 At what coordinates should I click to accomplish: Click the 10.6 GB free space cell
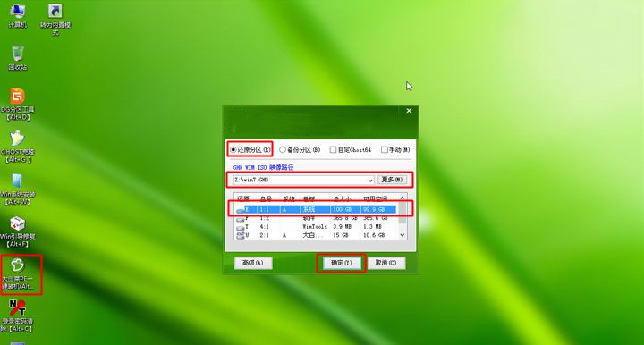pos(374,235)
